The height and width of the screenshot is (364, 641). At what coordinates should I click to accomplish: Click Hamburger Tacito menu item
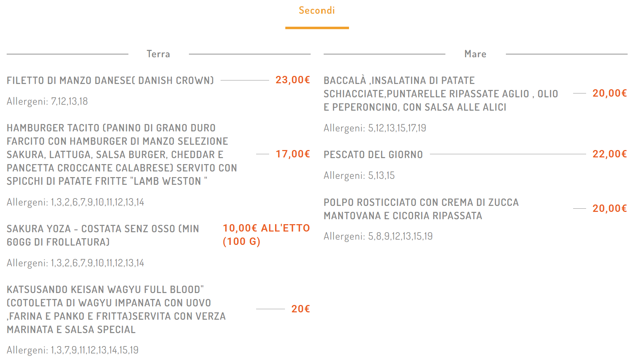coord(121,155)
